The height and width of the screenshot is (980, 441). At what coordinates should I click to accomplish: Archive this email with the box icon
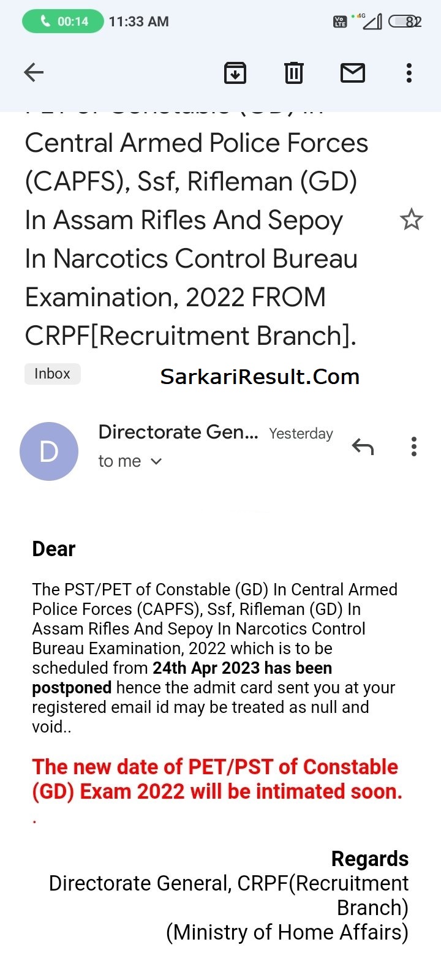tap(235, 73)
